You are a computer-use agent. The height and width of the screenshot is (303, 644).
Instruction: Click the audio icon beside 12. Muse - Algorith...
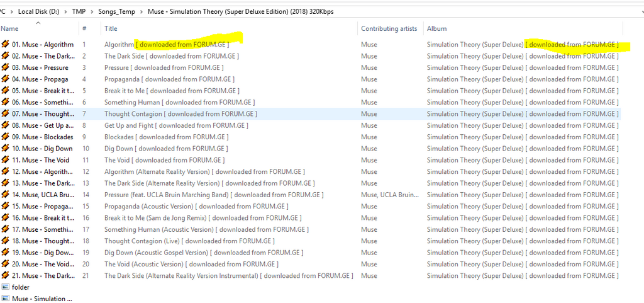click(5, 171)
